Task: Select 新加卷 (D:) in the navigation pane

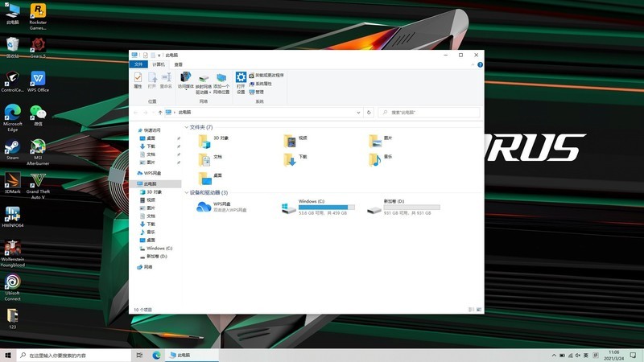Action: pos(154,257)
